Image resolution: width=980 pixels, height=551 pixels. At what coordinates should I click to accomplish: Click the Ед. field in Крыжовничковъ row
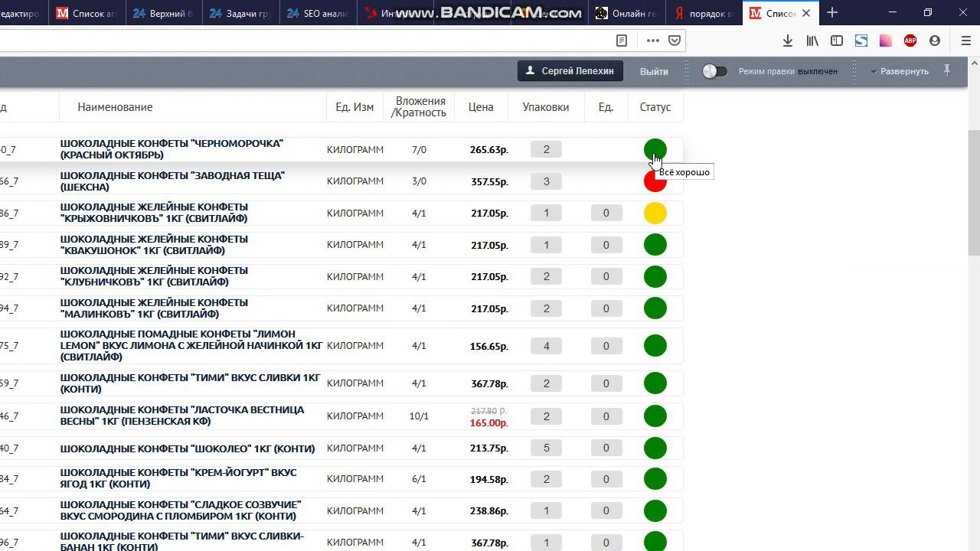click(606, 214)
